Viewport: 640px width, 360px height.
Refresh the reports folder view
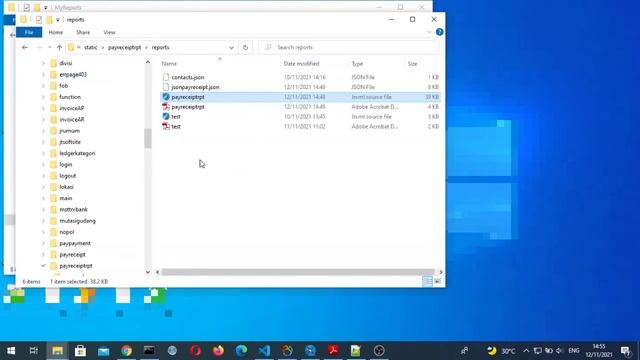[245, 47]
